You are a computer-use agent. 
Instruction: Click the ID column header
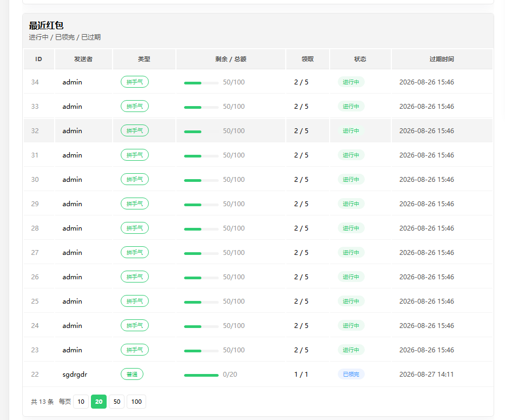(38, 59)
